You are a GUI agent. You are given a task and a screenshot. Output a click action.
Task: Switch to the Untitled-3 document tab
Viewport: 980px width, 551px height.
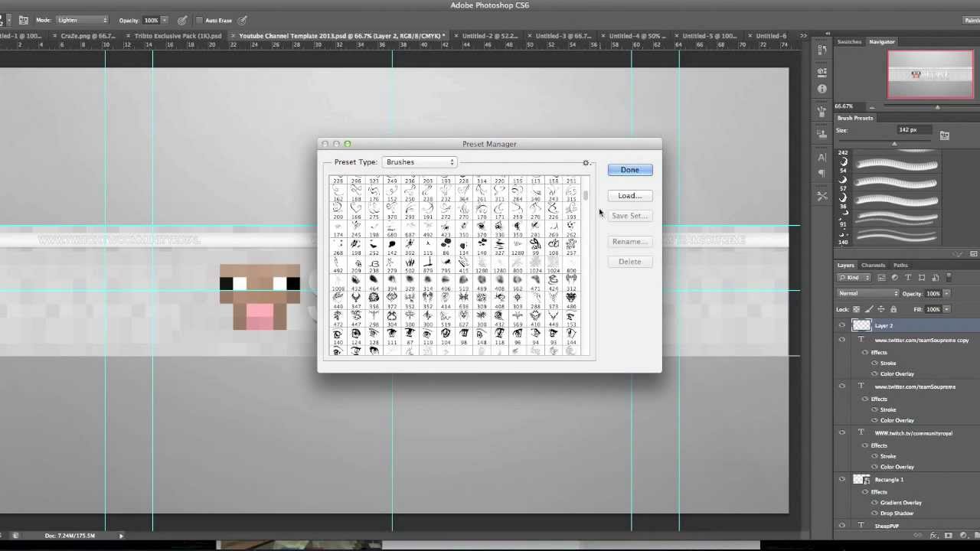coord(562,36)
